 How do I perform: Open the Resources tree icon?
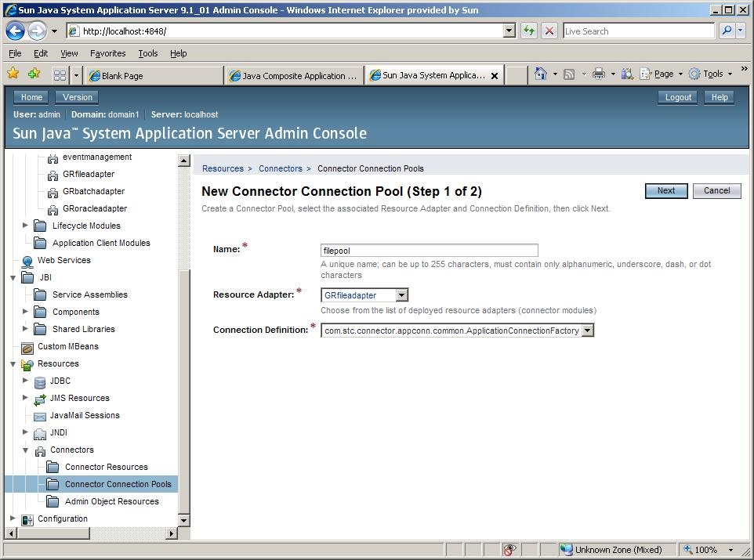tap(27, 365)
